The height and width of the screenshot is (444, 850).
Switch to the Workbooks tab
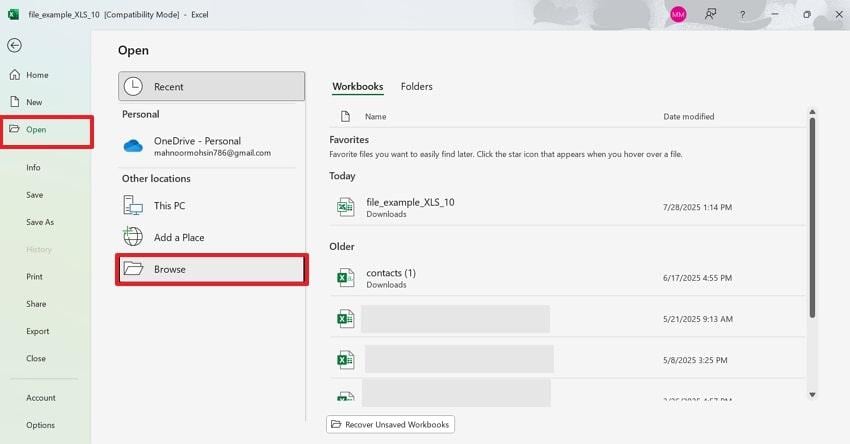tap(358, 87)
